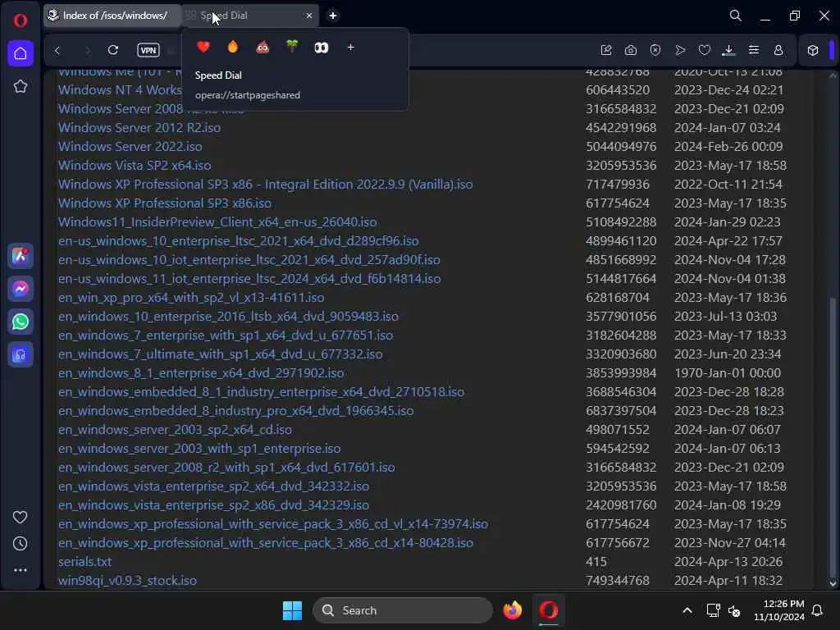Select the infinity-style tab emoji
This screenshot has height=630, width=840.
[x=322, y=48]
